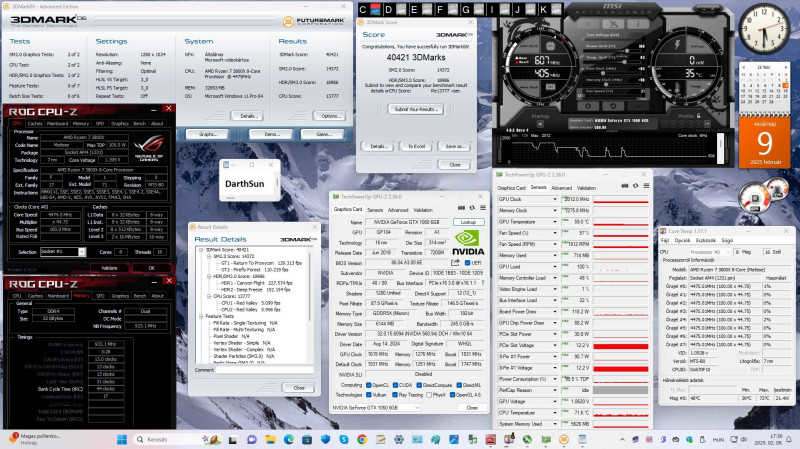Toggle the UEFI checkbox in GPU-Z
This screenshot has width=800, height=449.
click(467, 263)
